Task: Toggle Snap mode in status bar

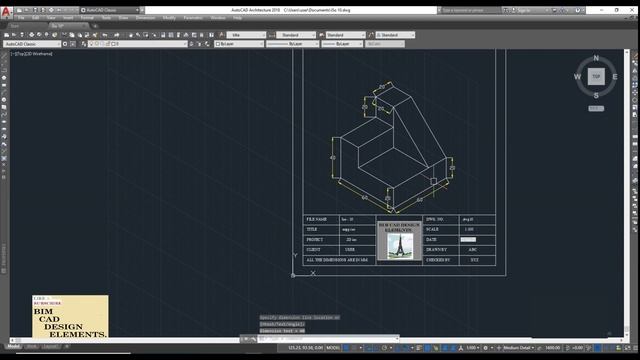Action: 354,348
